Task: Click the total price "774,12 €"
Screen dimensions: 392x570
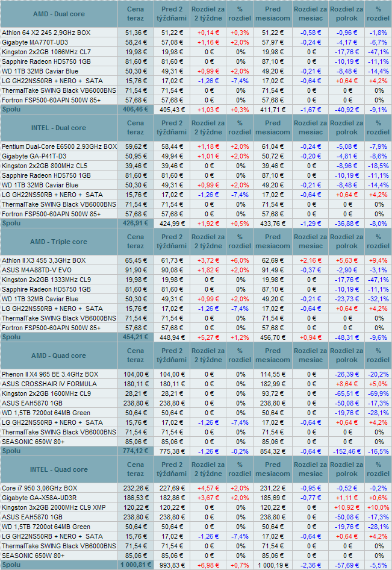Action: (x=135, y=451)
